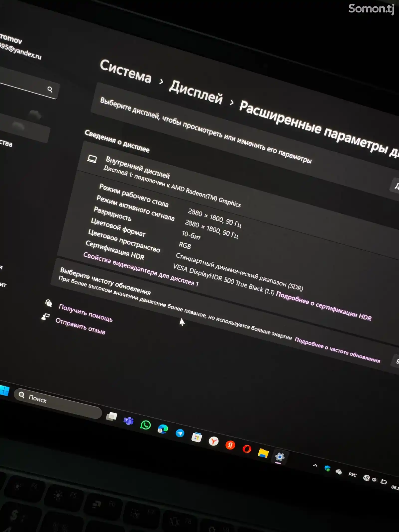Switch input language via "РУС"

352,474
